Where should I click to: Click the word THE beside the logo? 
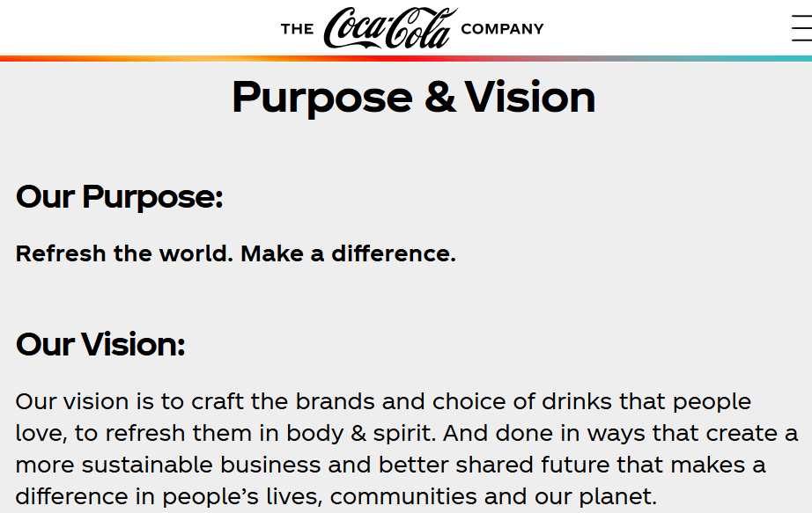[x=296, y=27]
